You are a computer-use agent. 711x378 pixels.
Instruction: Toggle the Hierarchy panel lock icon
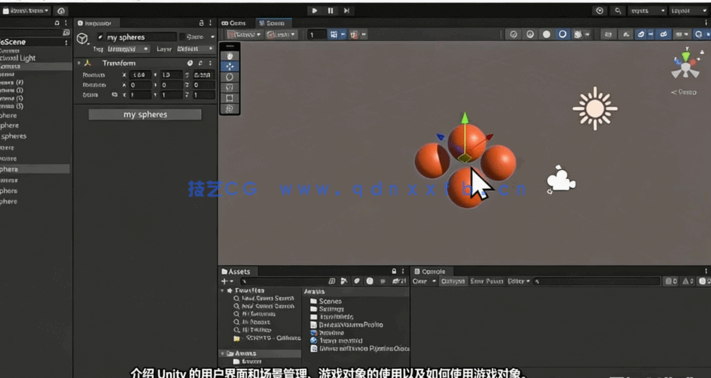coord(57,23)
